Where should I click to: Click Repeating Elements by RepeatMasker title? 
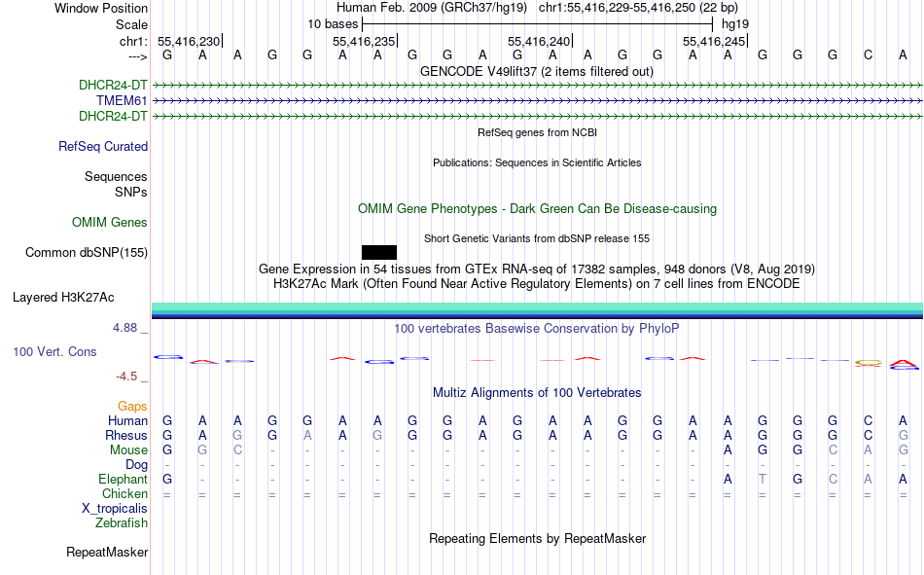tap(538, 538)
